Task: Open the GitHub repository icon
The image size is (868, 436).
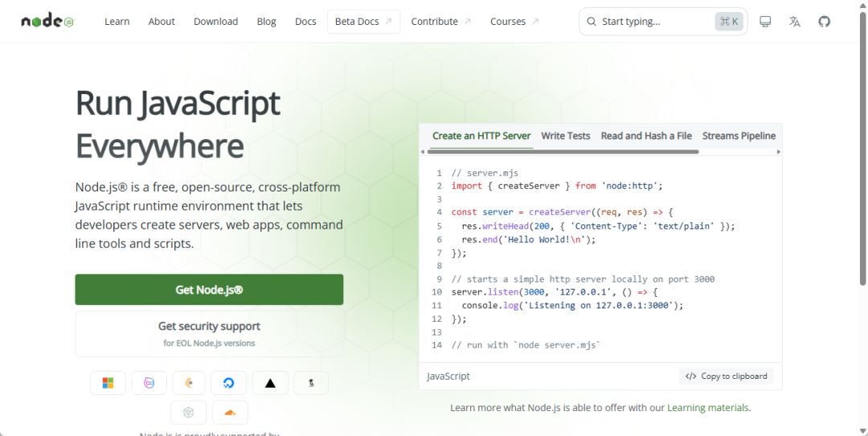Action: coord(825,22)
